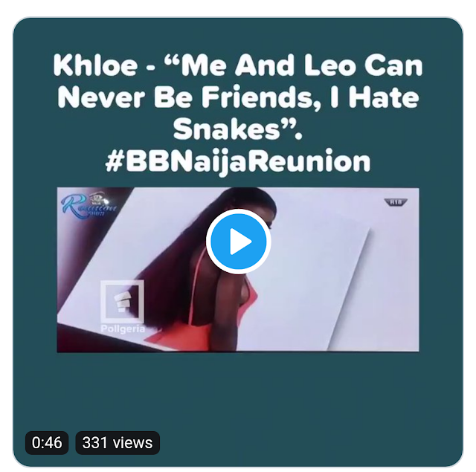Click the word 'views' in the counter badge

(132, 443)
